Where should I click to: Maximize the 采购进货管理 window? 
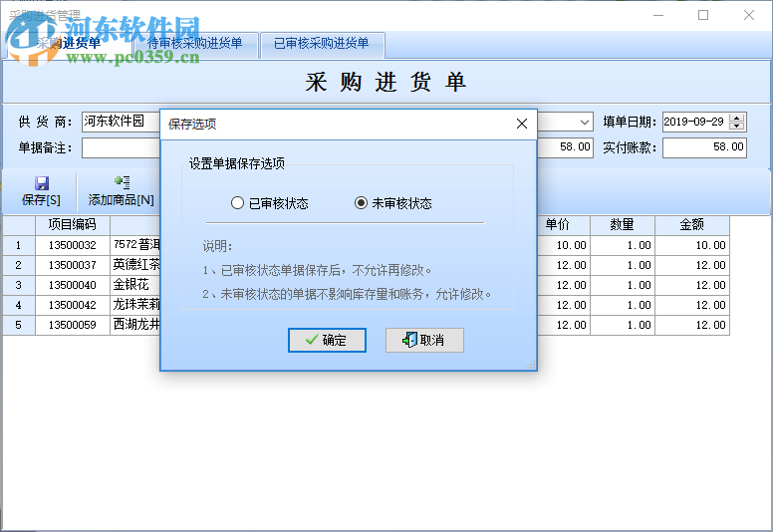[703, 15]
